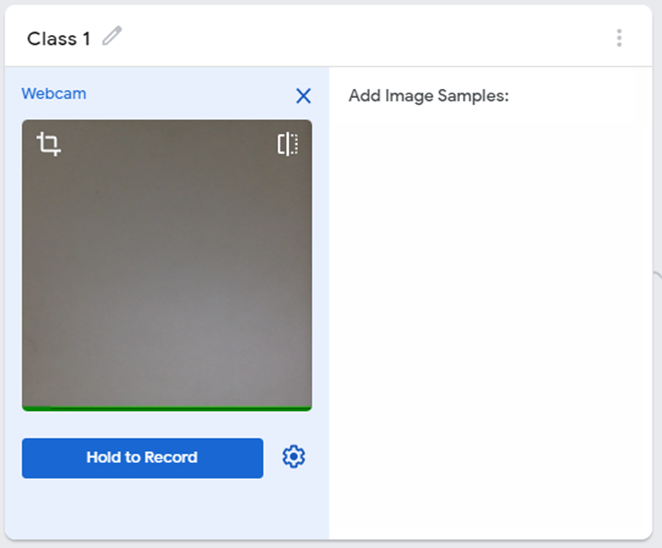
Task: Click empty blue space below Hold to Record
Action: pyautogui.click(x=167, y=509)
